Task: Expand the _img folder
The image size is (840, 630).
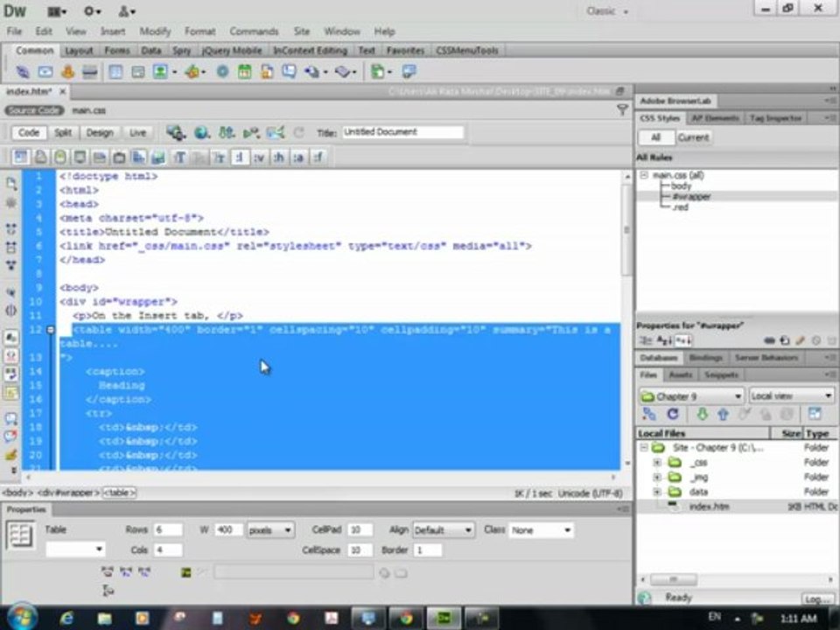Action: [x=657, y=477]
